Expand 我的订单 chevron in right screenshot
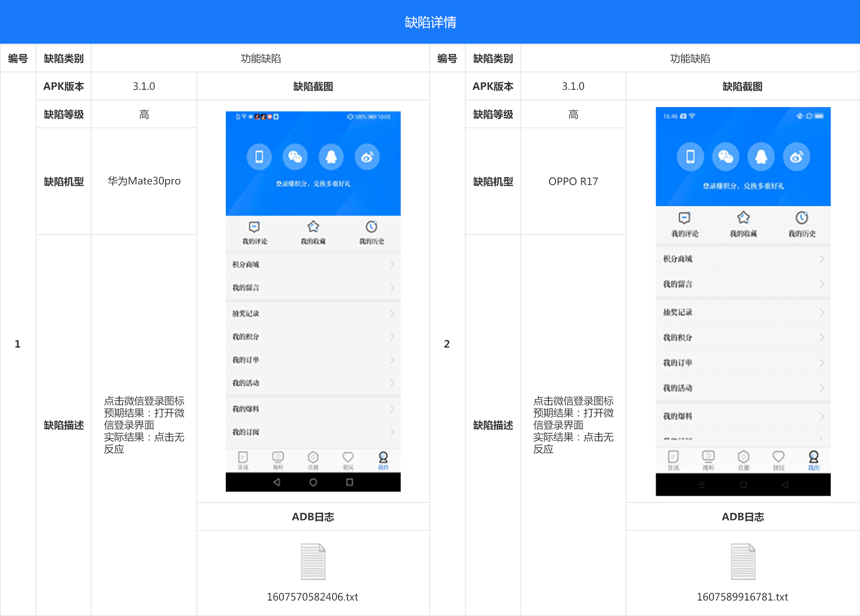 (x=822, y=363)
